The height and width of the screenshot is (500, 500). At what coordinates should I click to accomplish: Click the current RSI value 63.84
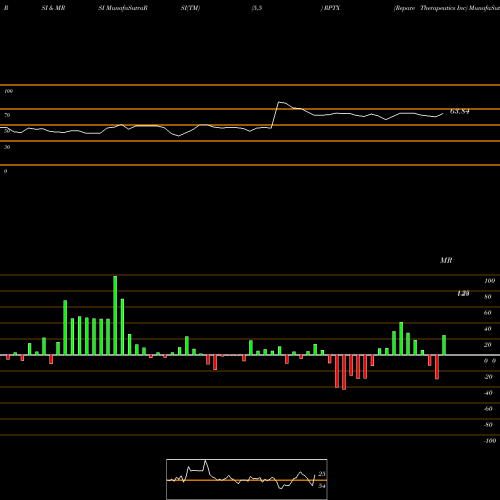pyautogui.click(x=459, y=111)
